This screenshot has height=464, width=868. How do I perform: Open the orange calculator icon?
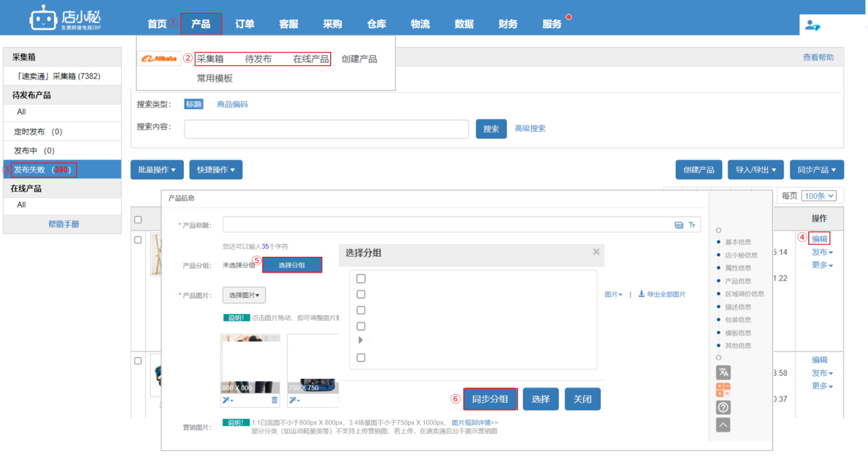tap(723, 390)
